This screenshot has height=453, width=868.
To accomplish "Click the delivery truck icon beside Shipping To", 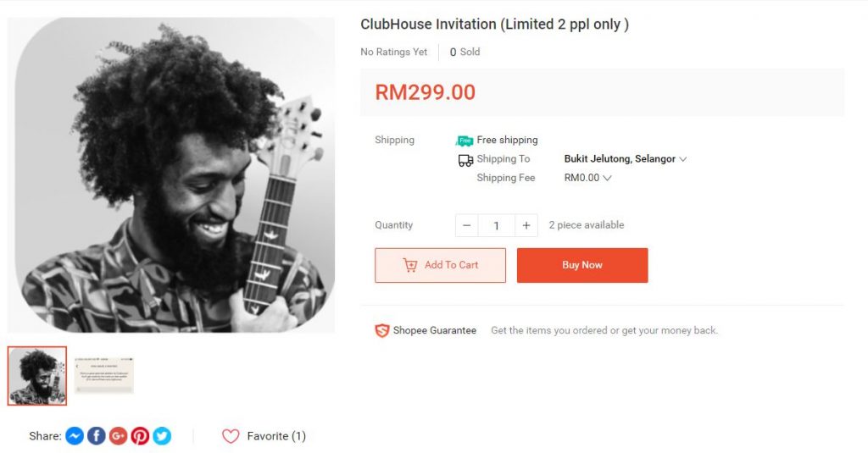I will (x=465, y=160).
